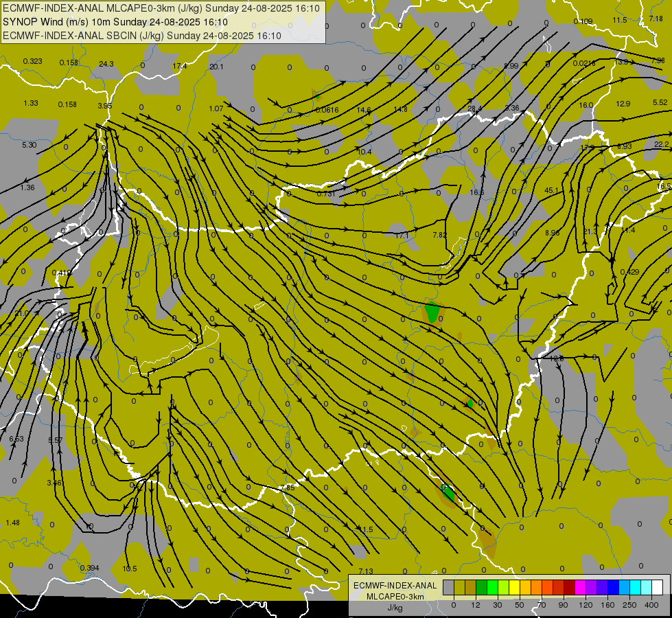Choose the bright green legend swatch
This screenshot has width=672, height=618.
point(493,587)
